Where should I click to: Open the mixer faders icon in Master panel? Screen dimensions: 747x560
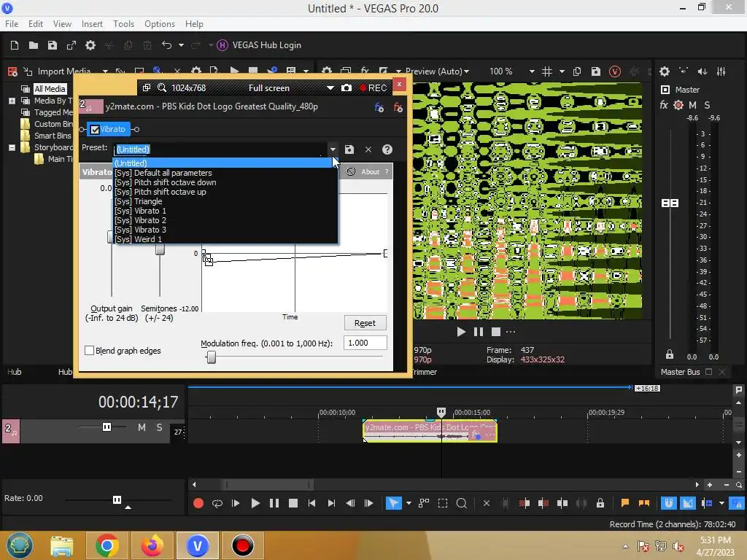tap(721, 71)
